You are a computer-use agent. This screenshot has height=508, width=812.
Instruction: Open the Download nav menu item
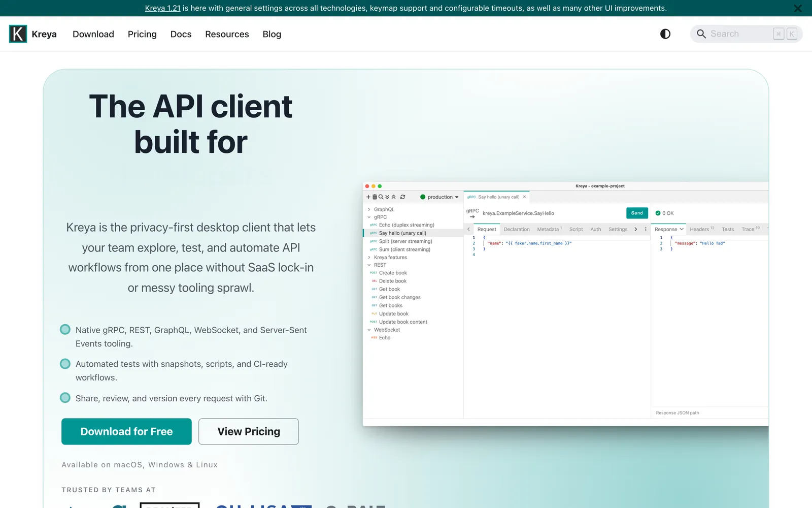coord(93,34)
